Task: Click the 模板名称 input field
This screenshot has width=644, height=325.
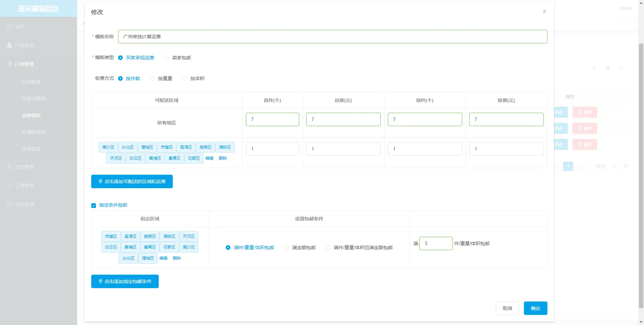Action: [333, 37]
